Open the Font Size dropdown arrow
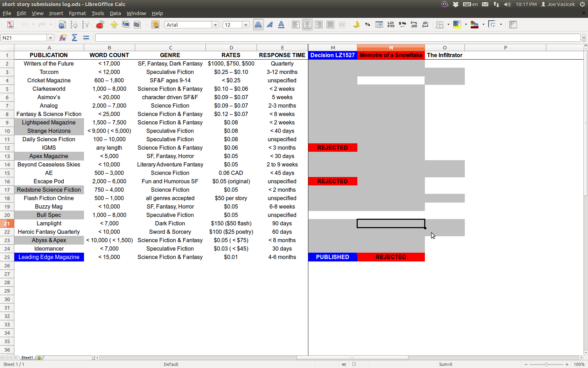The width and height of the screenshot is (588, 368). tap(246, 25)
